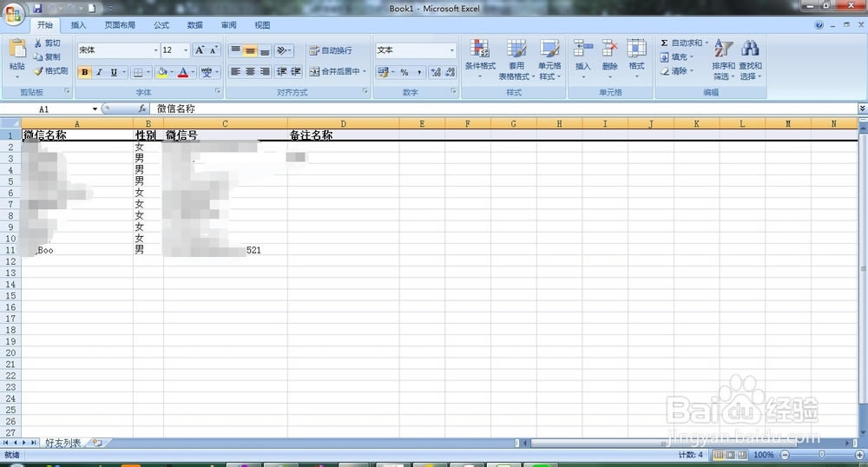868x467 pixels.
Task: Increase cell indent
Action: [x=296, y=71]
